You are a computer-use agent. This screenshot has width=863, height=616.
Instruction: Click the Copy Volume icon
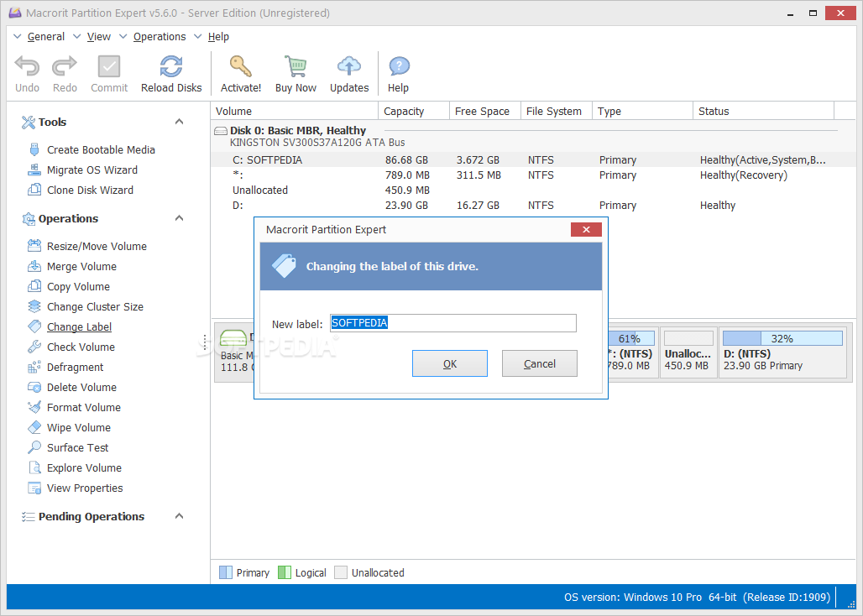[34, 286]
